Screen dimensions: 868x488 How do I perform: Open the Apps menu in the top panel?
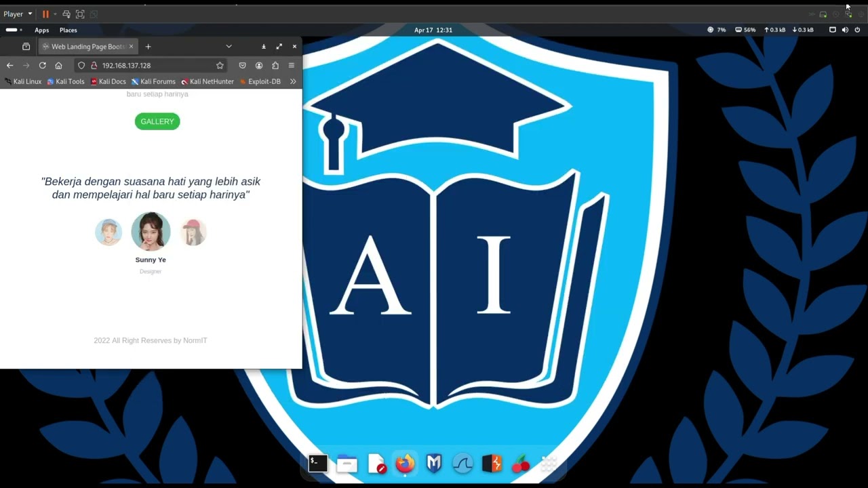pyautogui.click(x=41, y=30)
